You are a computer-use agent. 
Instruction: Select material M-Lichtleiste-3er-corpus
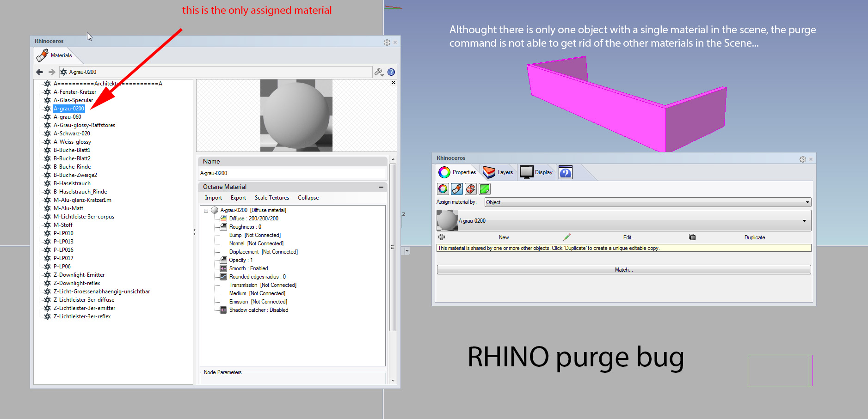[x=84, y=217]
